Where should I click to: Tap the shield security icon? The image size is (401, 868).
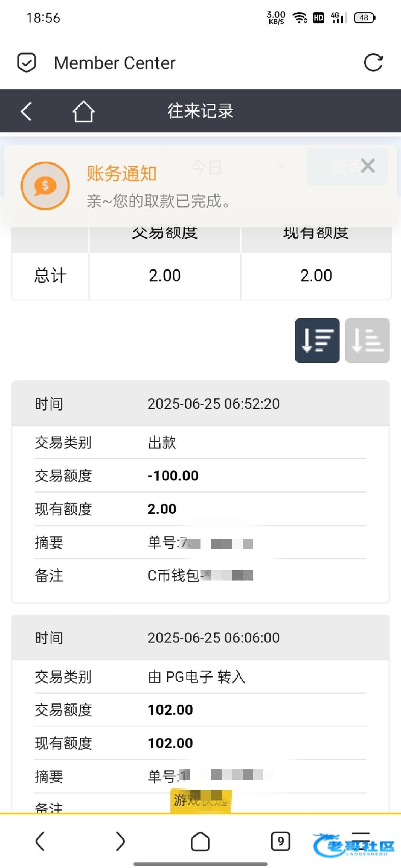click(x=27, y=62)
